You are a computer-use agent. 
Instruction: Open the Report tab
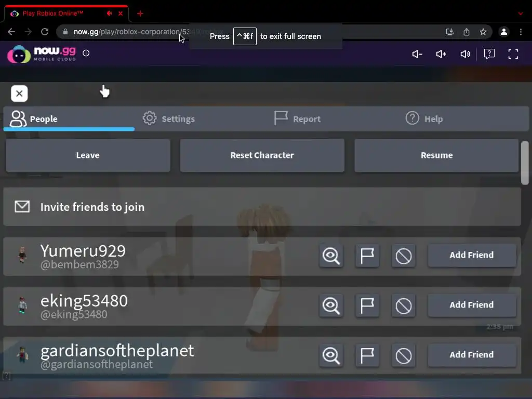(x=297, y=119)
